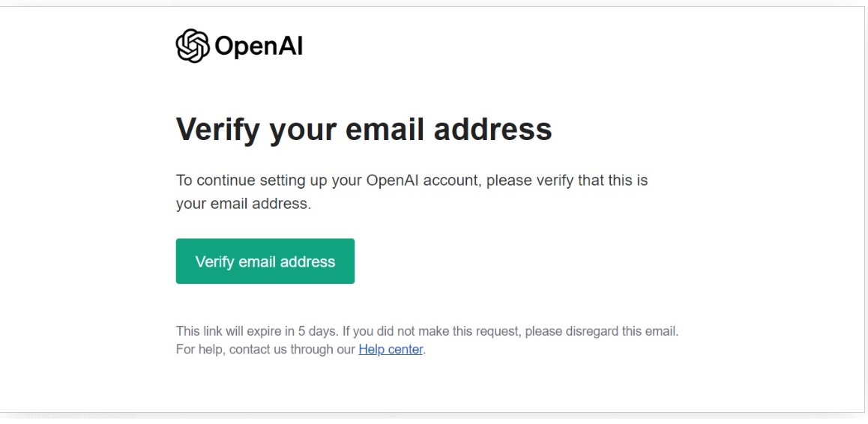This screenshot has width=868, height=424.
Task: Open the Help center link
Action: [391, 349]
